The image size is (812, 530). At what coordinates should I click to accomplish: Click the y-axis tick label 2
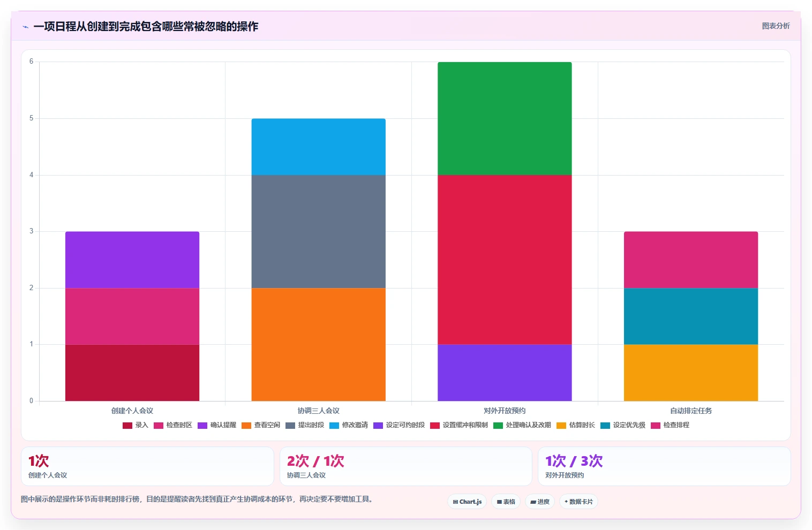31,288
